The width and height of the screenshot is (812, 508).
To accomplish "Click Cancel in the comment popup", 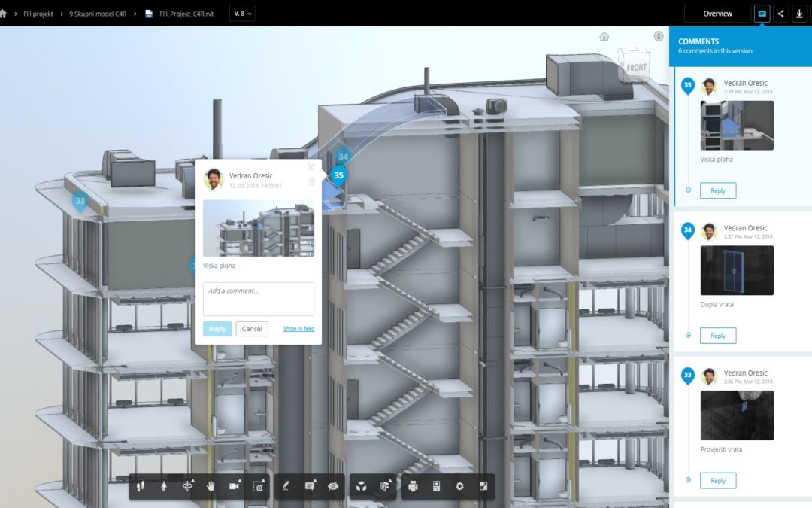I will click(x=252, y=329).
